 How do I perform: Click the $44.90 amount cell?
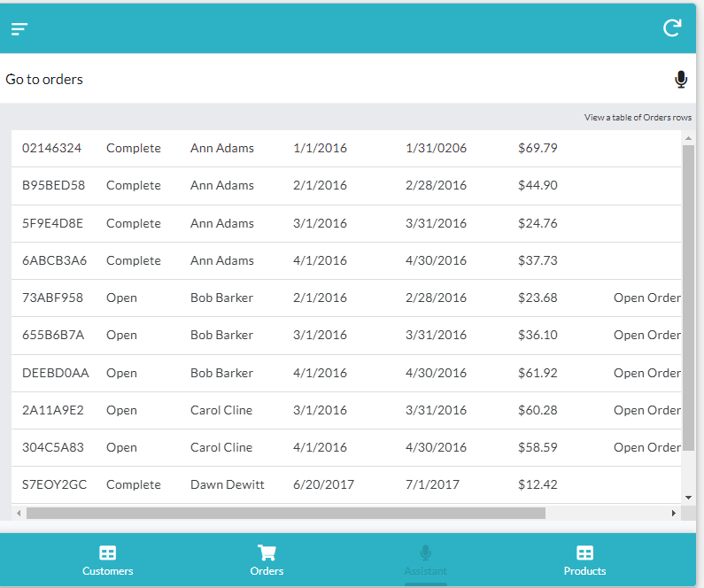(538, 185)
